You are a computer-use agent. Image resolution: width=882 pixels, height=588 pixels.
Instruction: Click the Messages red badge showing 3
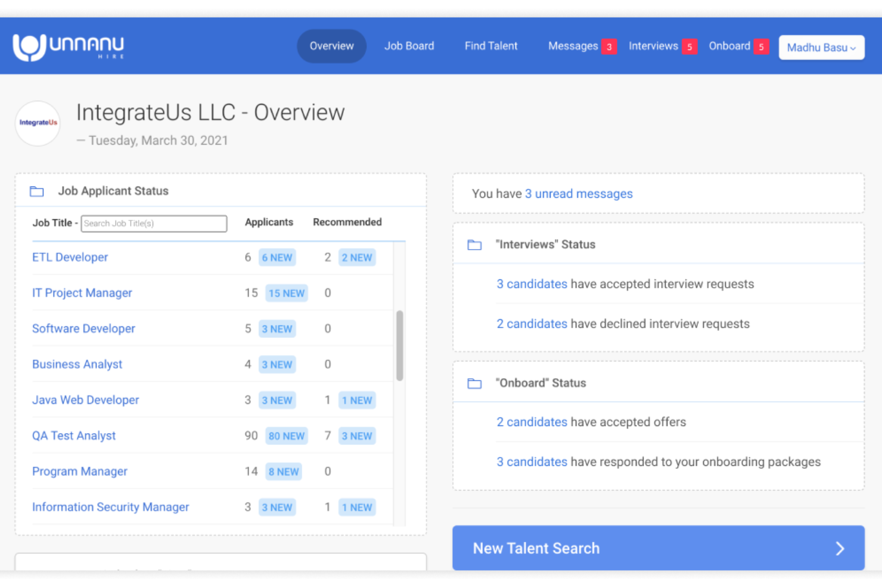(609, 46)
